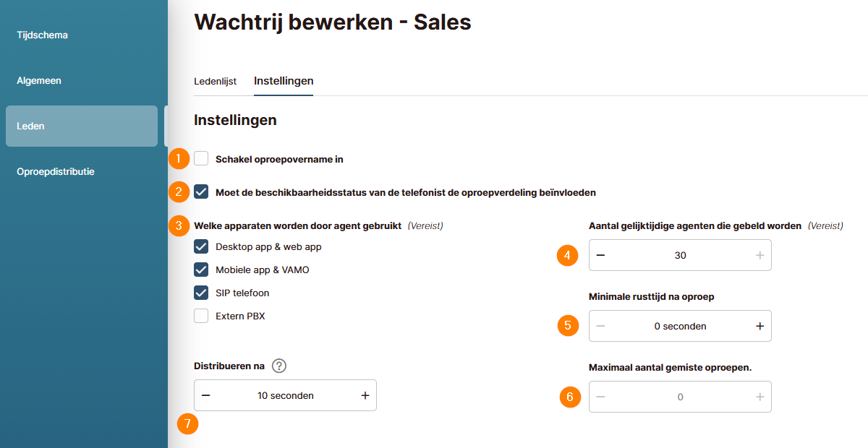Increase the Minimale rusttijd na oproep value
This screenshot has height=448, width=868.
759,326
